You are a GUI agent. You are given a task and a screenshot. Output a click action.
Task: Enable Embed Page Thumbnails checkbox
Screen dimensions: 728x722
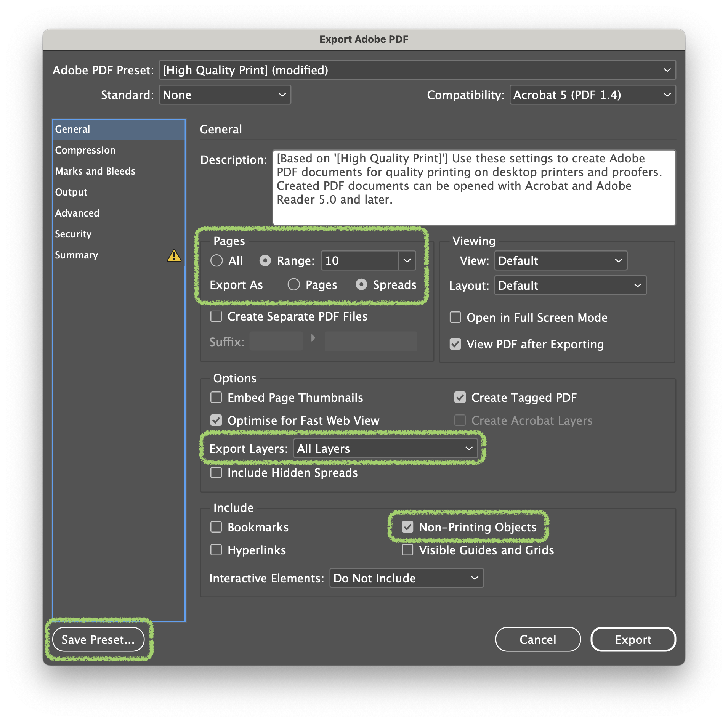(x=216, y=397)
